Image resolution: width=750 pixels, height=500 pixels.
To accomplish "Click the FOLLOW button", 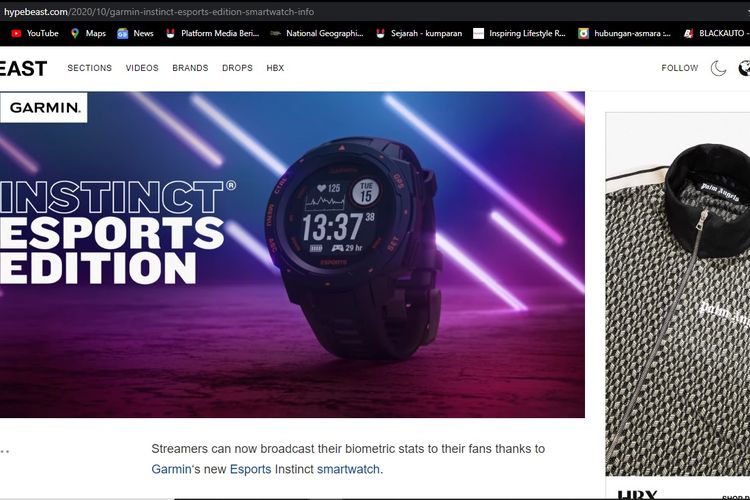I will (x=680, y=68).
